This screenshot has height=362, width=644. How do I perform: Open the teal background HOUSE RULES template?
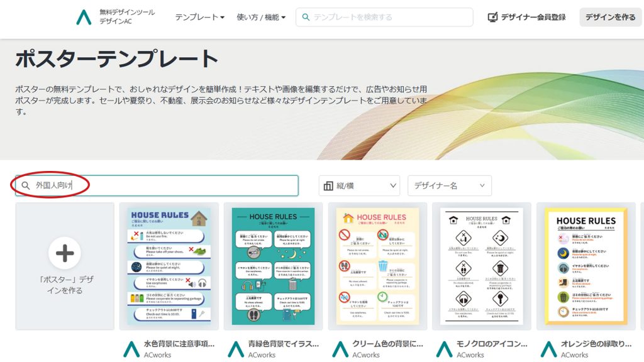(x=273, y=266)
